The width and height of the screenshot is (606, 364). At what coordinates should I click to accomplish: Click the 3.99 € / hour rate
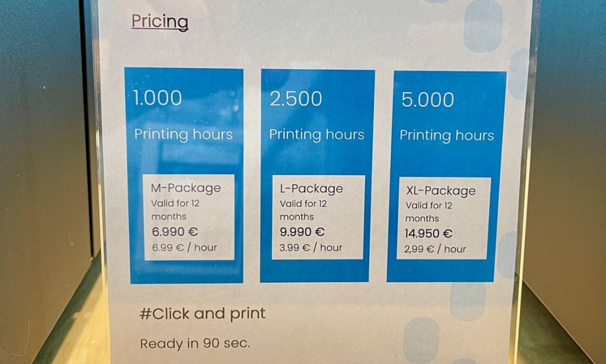[x=311, y=247]
